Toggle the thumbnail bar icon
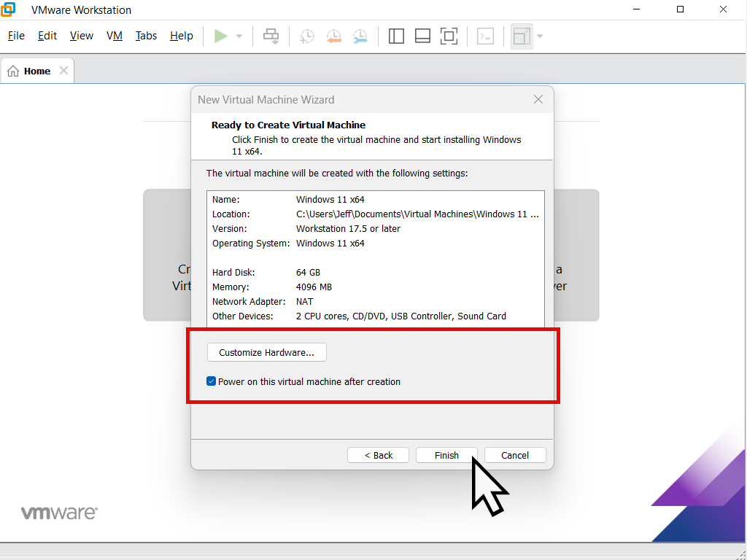 coord(422,36)
